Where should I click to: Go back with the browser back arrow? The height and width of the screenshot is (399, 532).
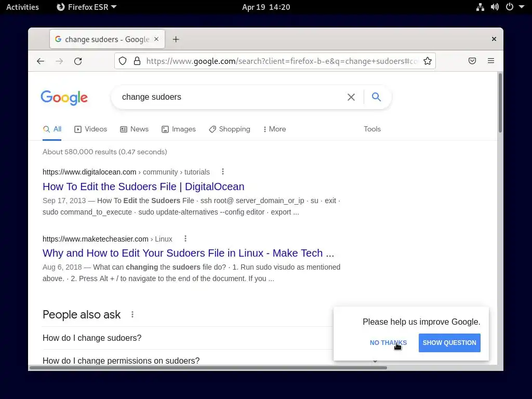point(41,61)
